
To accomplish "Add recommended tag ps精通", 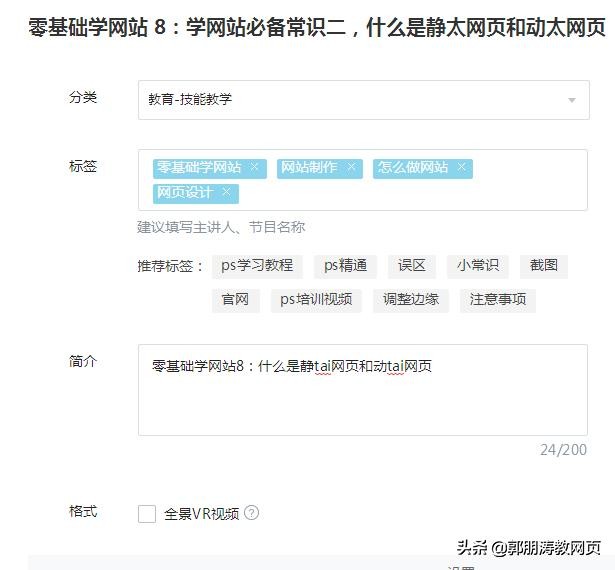I will [345, 266].
